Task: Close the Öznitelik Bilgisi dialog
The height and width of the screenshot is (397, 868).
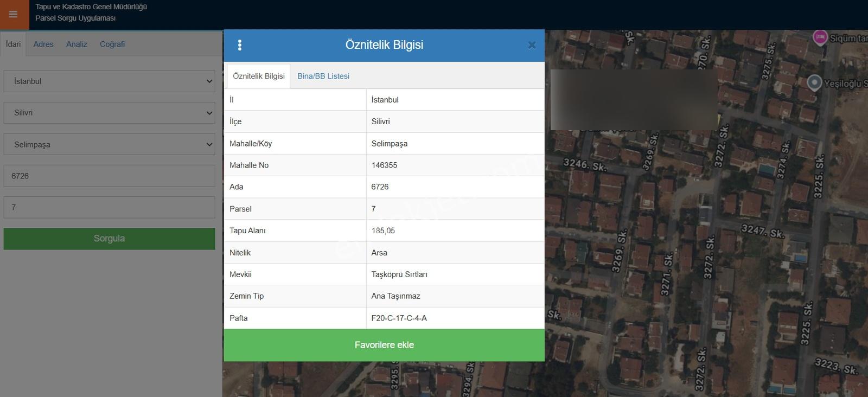Action: (532, 45)
